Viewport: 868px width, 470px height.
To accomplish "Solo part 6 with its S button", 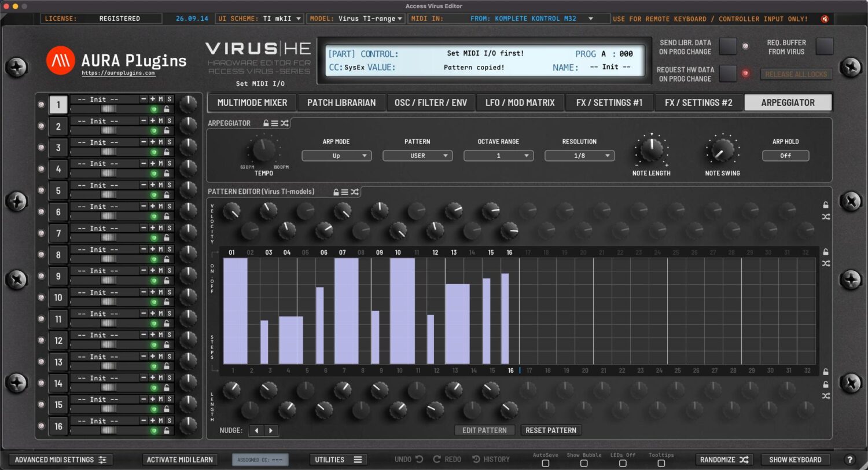I will pyautogui.click(x=170, y=206).
